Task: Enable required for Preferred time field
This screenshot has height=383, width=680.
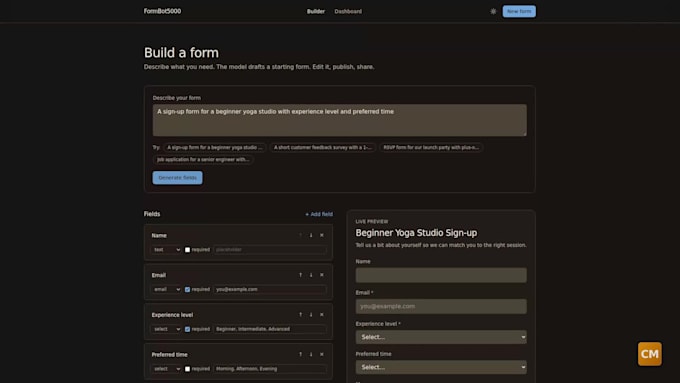Action: pyautogui.click(x=187, y=369)
